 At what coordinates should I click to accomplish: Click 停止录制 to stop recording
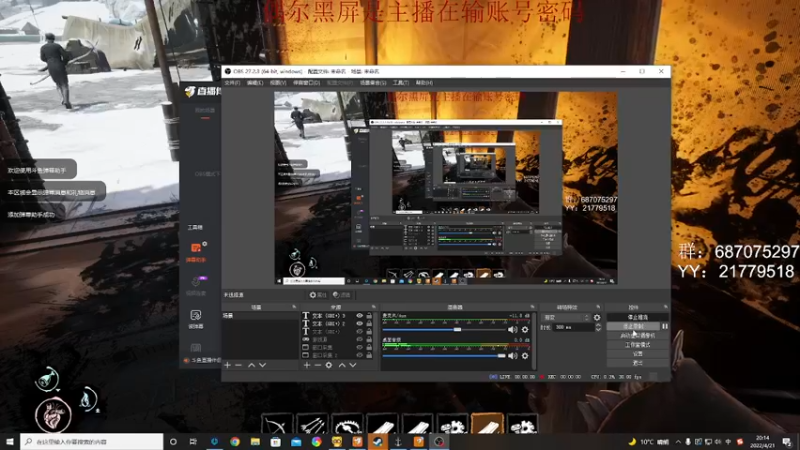(633, 326)
